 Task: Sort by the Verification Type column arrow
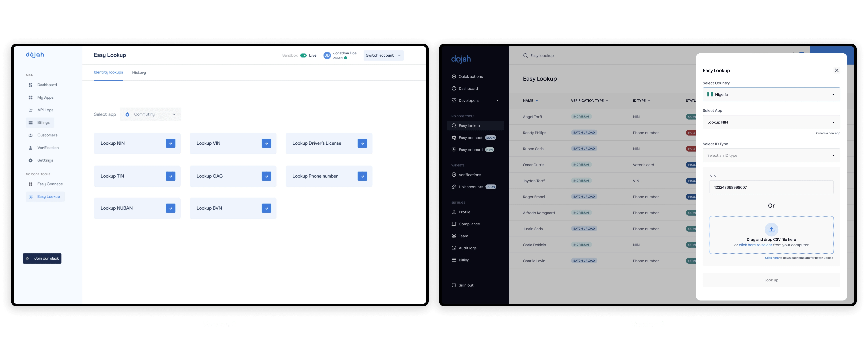(607, 101)
